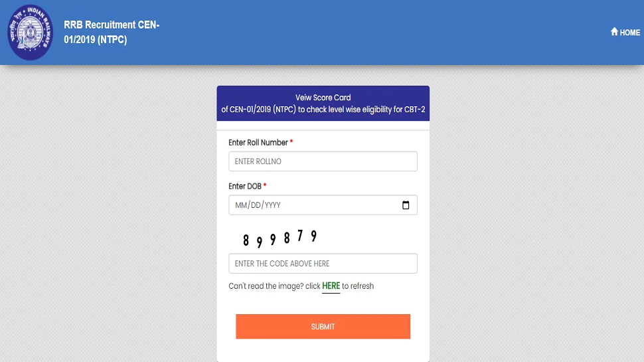
Task: Select the DD day segment of DOB
Action: (x=255, y=205)
